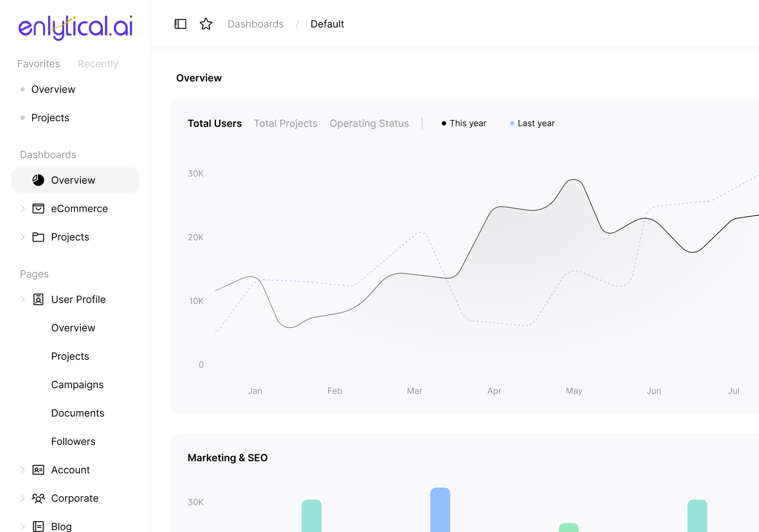This screenshot has height=532, width=759.
Task: Switch to the Total Projects tab
Action: 285,123
